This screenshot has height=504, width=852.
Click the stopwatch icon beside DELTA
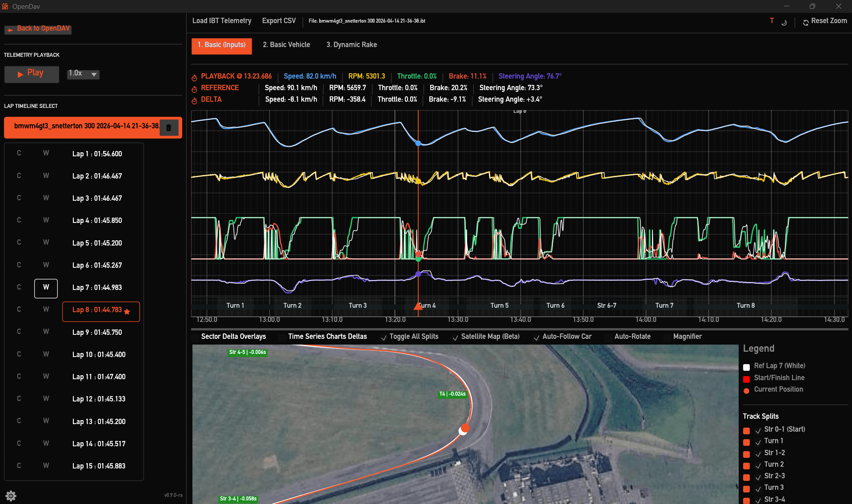click(194, 101)
